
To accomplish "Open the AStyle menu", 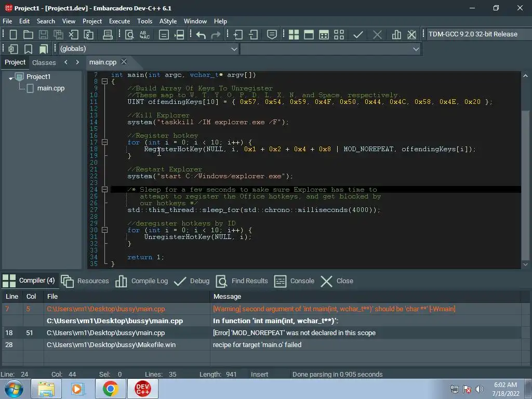I will click(168, 21).
